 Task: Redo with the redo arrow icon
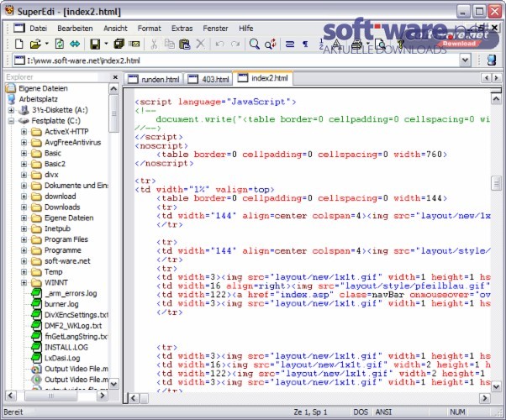[235, 44]
